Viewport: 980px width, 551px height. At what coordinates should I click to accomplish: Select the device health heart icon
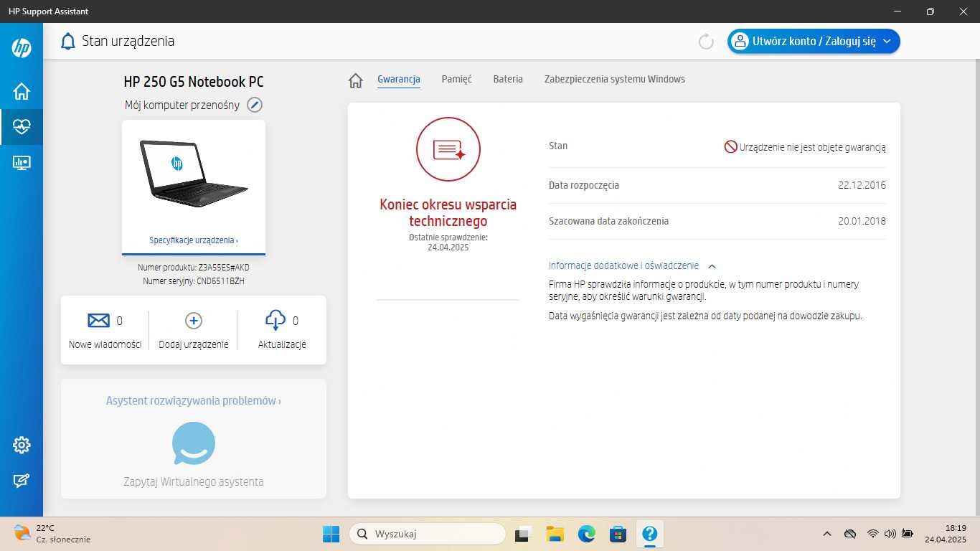22,127
